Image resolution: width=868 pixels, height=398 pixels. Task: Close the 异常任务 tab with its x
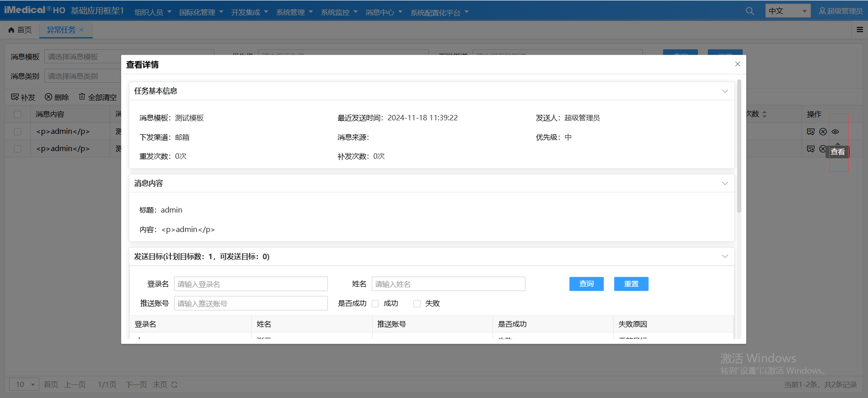81,30
